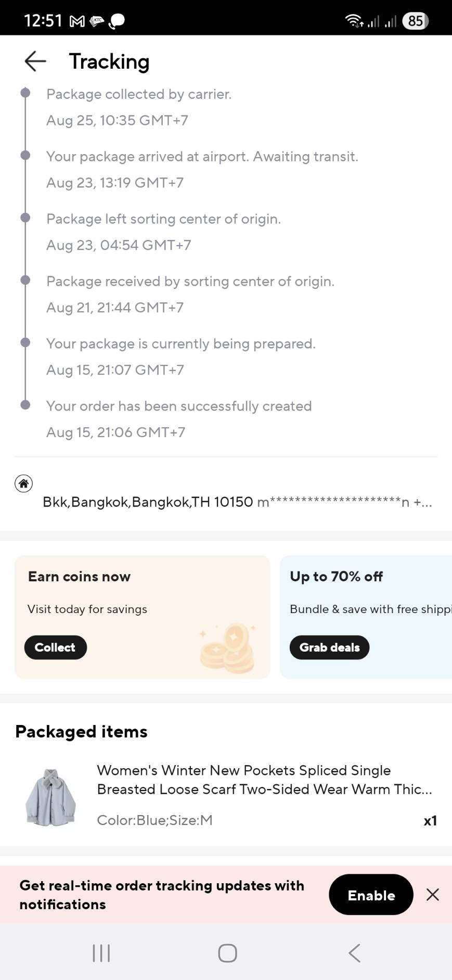Expand the truncated Bangkok delivery address
452x980 pixels.
(x=237, y=502)
